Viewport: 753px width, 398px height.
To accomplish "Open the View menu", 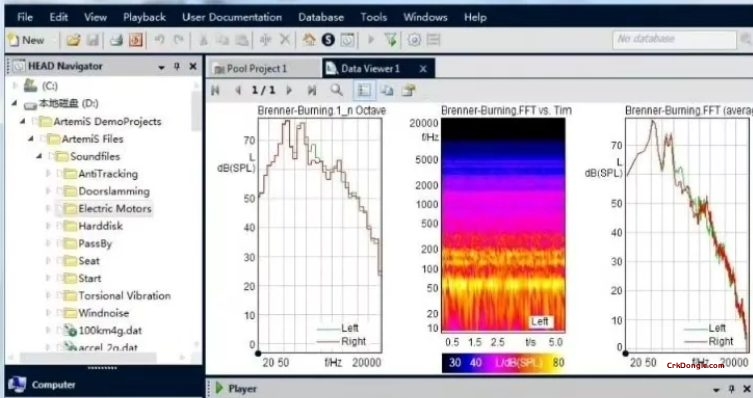I will (x=95, y=17).
